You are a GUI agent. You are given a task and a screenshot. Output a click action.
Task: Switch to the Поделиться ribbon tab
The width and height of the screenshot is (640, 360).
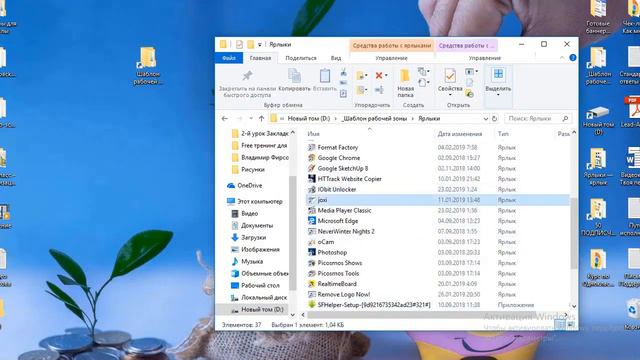pos(301,58)
